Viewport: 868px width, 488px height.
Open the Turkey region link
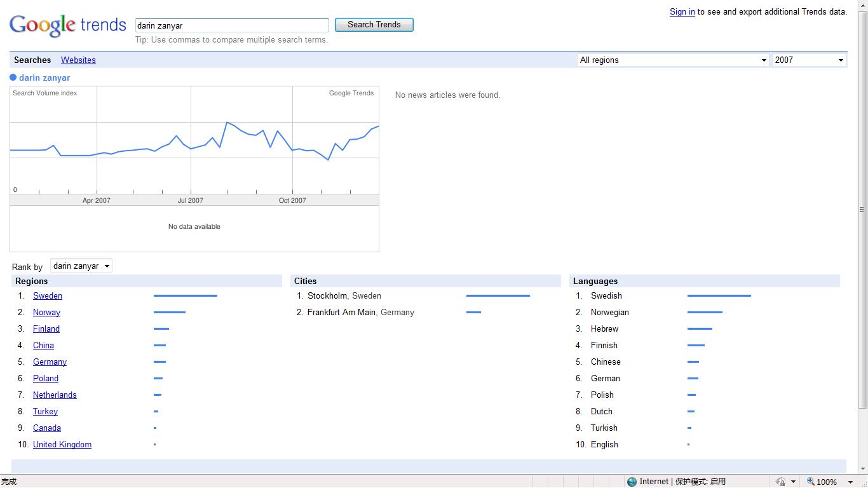click(45, 412)
